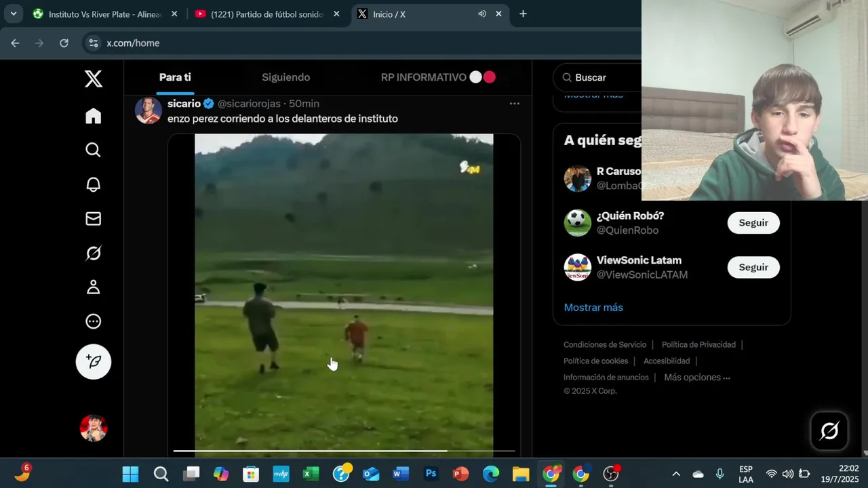Open Condiciones de Servicio link
The width and height of the screenshot is (868, 488).
[x=605, y=345]
